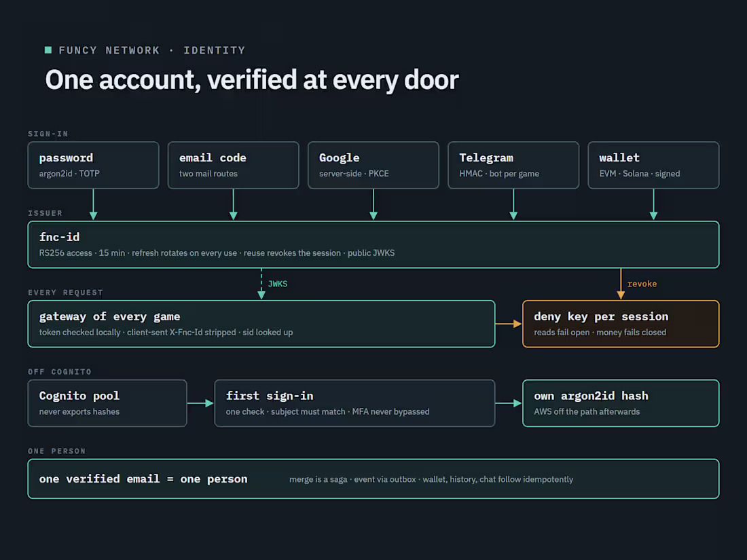The image size is (747, 560).
Task: Click the text two mail routes
Action: [x=208, y=174]
